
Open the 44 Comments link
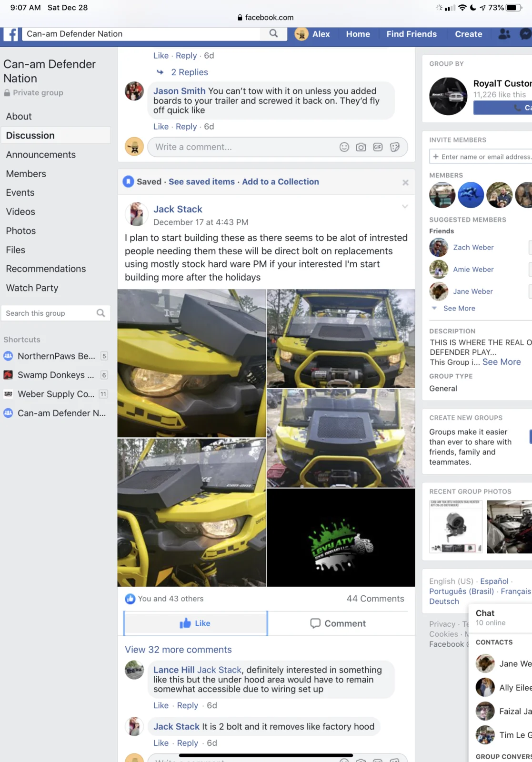pos(375,599)
